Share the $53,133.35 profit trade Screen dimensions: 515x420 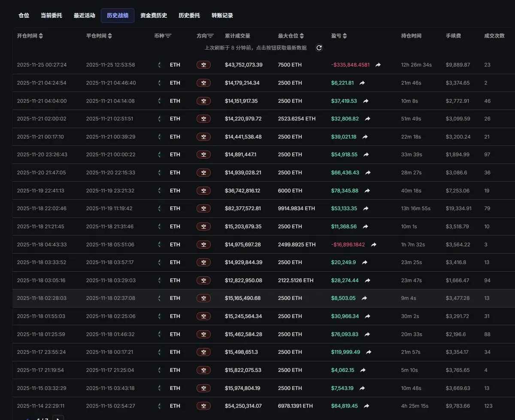pos(366,208)
